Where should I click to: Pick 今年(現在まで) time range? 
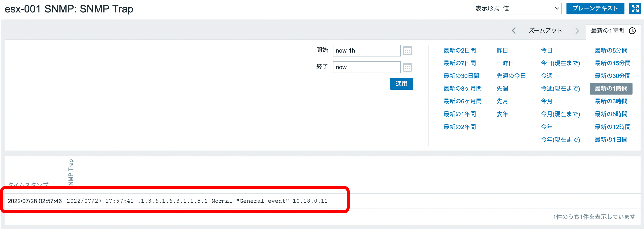(x=560, y=139)
